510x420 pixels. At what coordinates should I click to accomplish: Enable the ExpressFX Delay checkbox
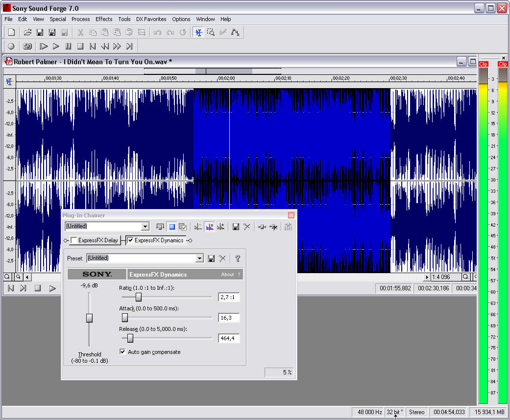tap(73, 240)
